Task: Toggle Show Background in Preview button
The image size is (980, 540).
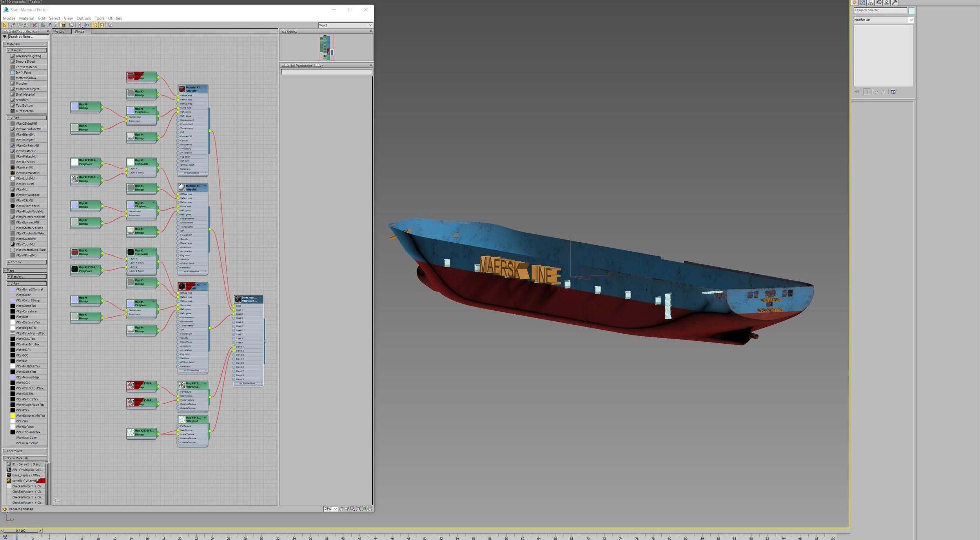Action: 63,25
